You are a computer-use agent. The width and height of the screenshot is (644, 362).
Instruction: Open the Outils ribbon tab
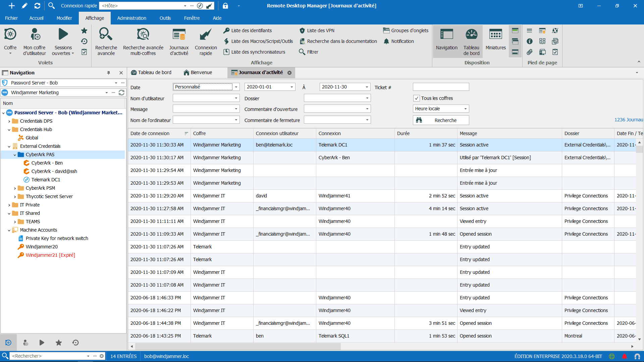tap(165, 18)
